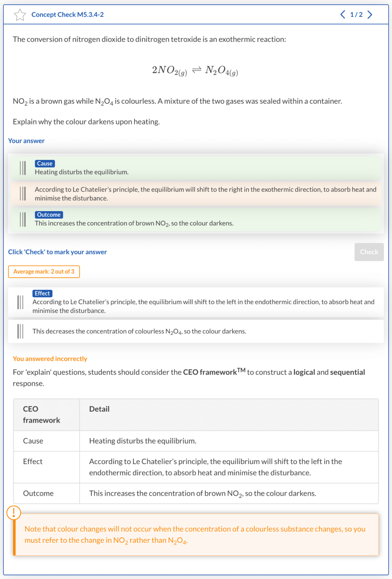392x579 pixels.
Task: Click drag handle beside Outcome answer sentence
Action: coord(23,219)
